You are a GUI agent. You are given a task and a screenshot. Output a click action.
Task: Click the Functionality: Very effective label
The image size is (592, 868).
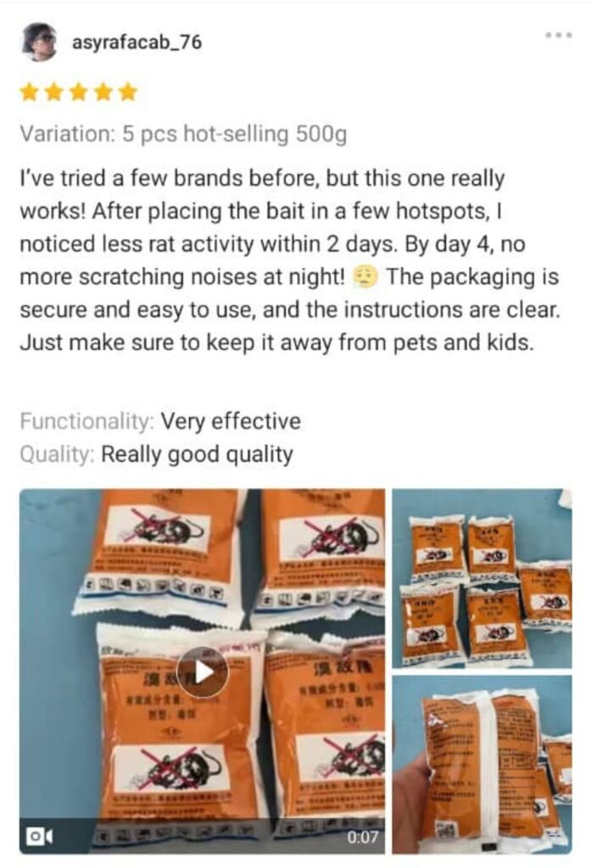[160, 421]
